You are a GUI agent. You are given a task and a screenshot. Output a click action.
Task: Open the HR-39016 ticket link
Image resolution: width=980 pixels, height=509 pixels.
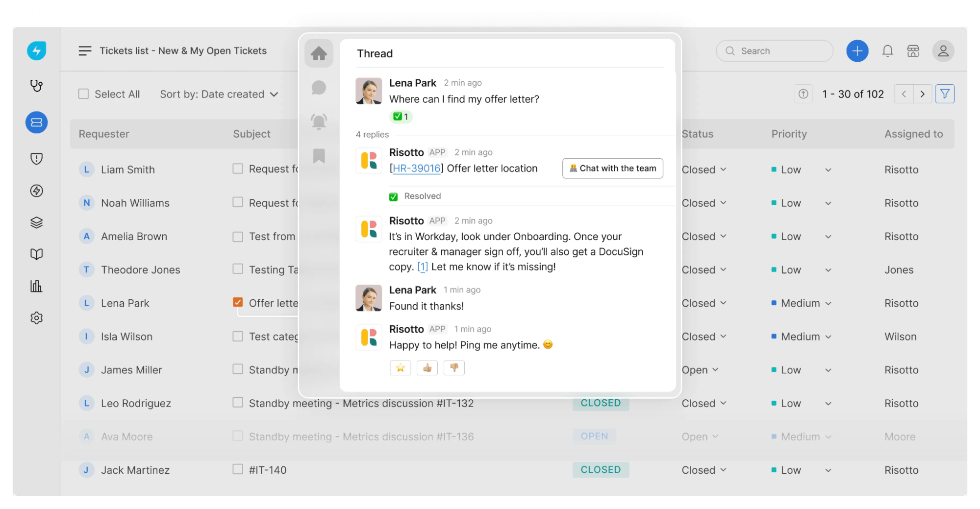[416, 169]
